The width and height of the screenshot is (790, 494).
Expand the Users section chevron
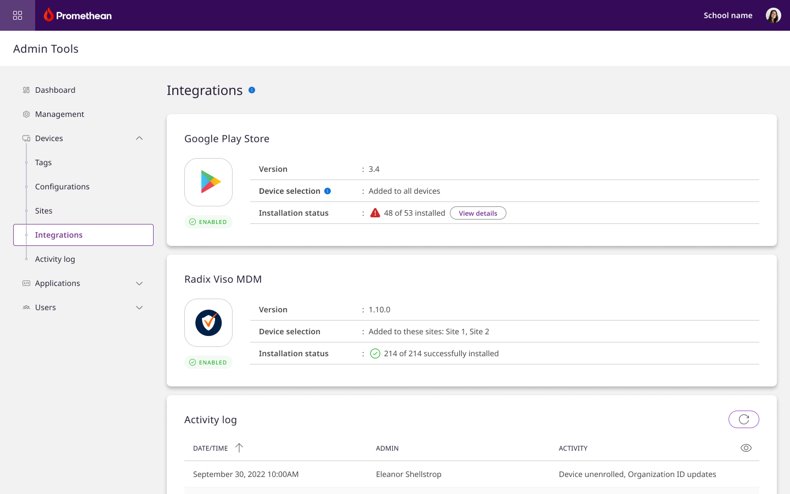[140, 307]
